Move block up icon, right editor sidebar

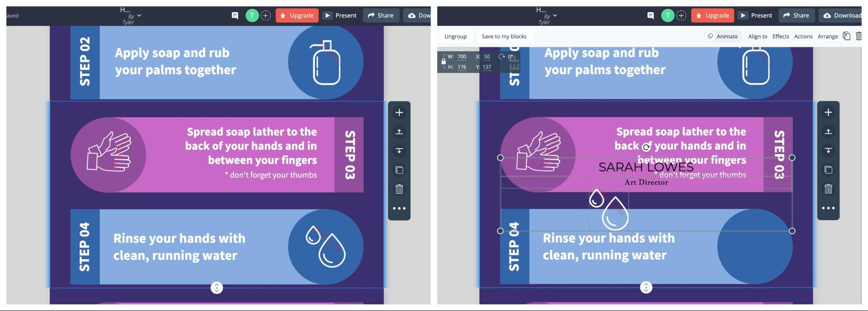(828, 131)
